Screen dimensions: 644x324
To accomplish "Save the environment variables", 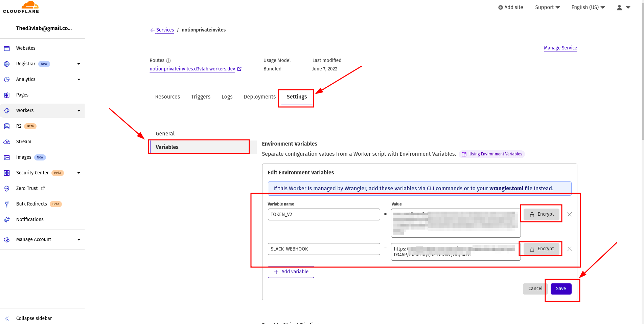I will pos(561,289).
